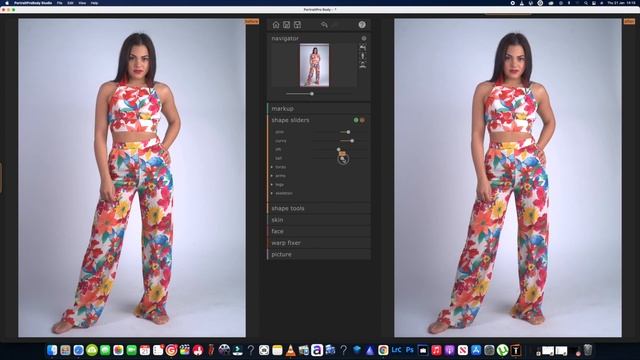Collapse the shape sliders section
640x360 pixels.
pyautogui.click(x=290, y=120)
